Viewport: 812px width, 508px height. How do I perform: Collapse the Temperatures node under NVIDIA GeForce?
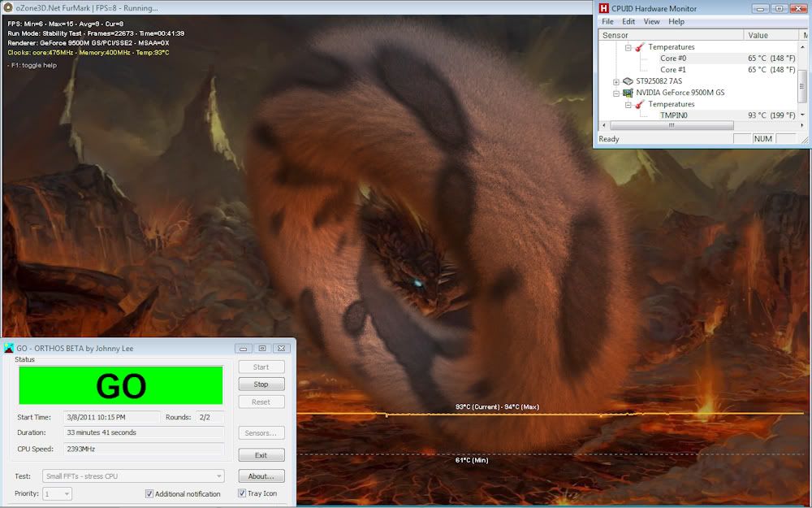(x=628, y=105)
